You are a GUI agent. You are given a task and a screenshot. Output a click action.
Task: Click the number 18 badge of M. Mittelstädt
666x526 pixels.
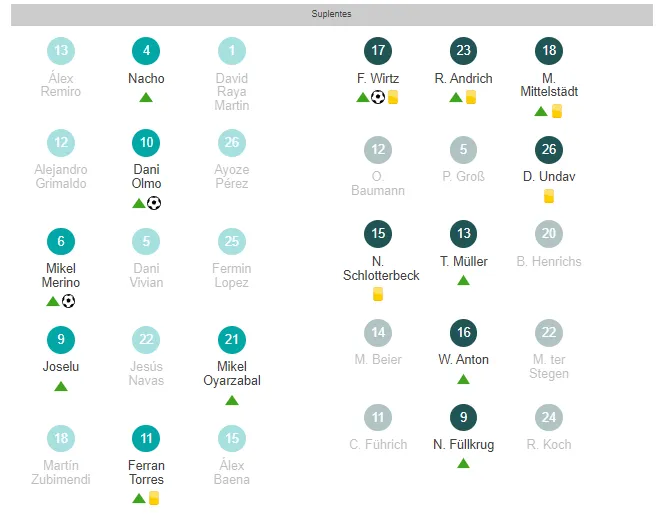point(548,51)
